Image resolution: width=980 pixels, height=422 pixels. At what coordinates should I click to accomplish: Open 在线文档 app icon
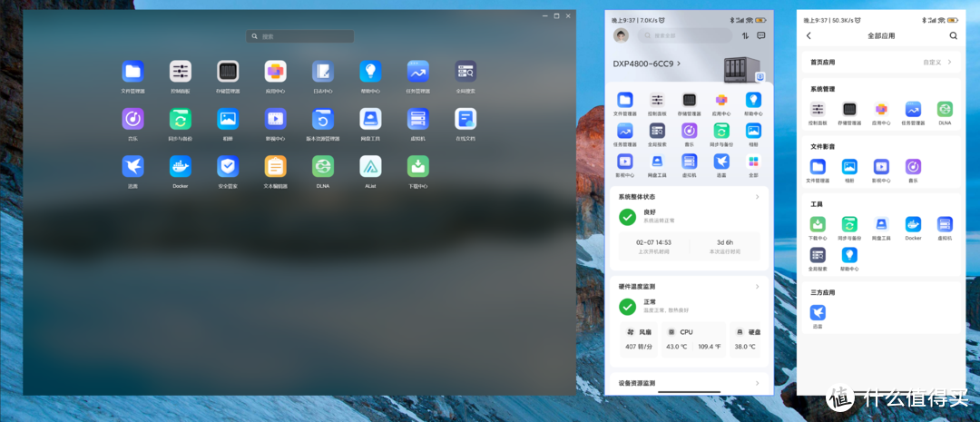click(x=465, y=119)
